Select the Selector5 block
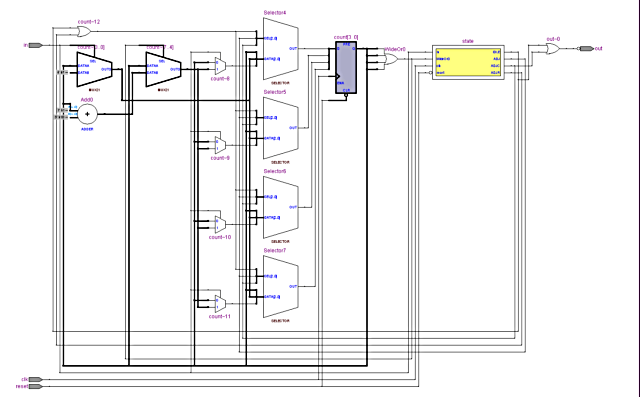Screen dimensions: 640x397 [280, 128]
